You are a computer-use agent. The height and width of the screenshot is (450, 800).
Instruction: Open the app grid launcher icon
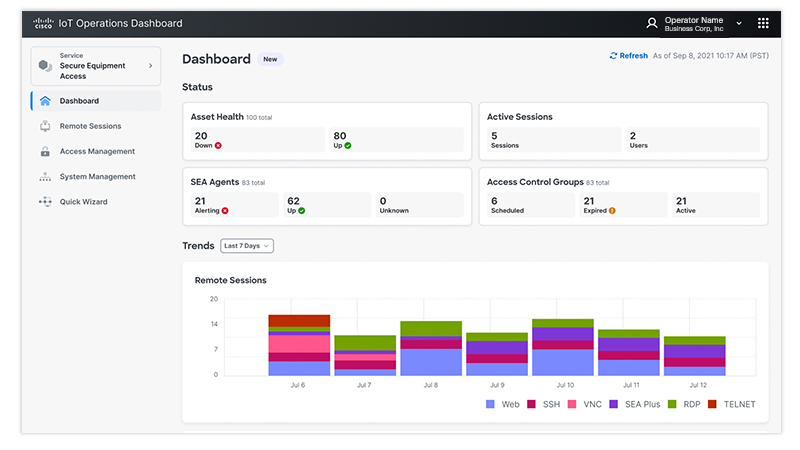763,23
